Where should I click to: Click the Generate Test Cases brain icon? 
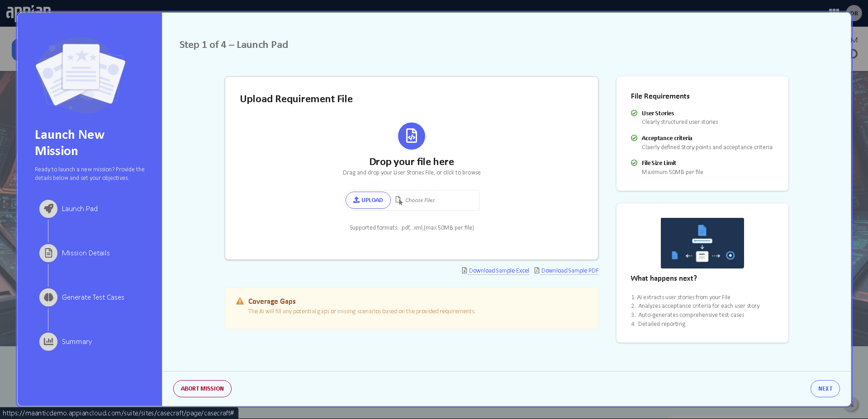click(48, 297)
